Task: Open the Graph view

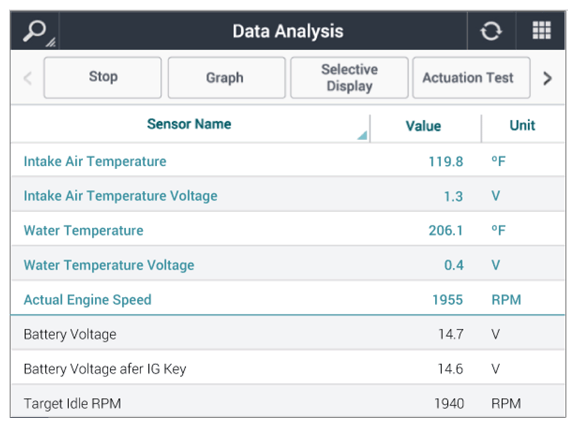Action: (x=226, y=77)
